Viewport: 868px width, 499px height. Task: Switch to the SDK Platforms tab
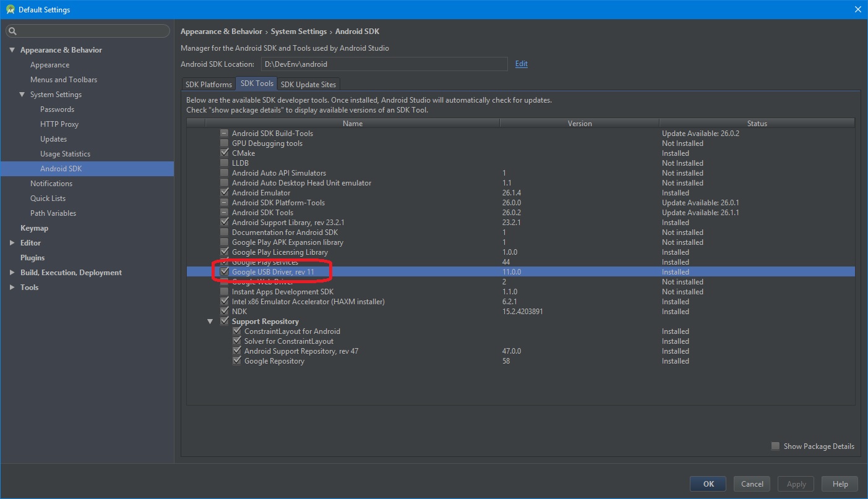[x=208, y=84]
